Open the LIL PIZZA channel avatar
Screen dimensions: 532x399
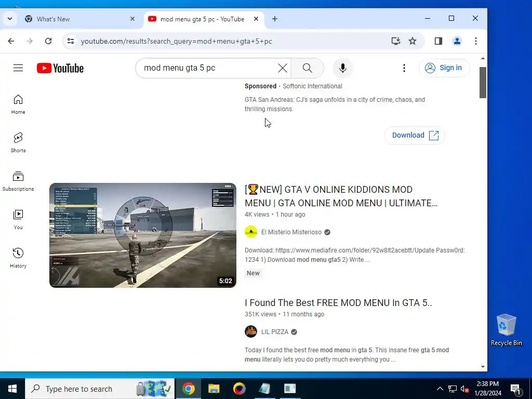tap(251, 331)
